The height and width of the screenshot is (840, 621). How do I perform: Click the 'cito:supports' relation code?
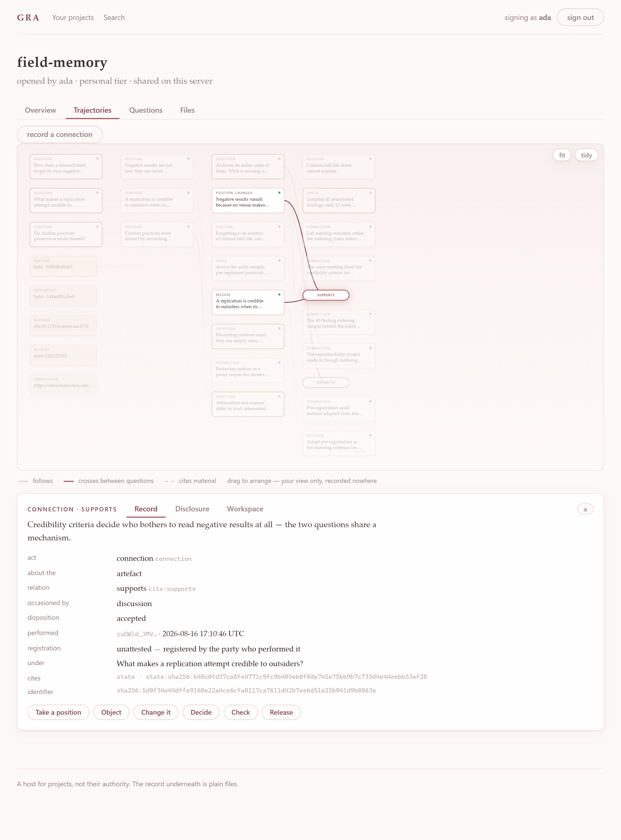click(172, 589)
